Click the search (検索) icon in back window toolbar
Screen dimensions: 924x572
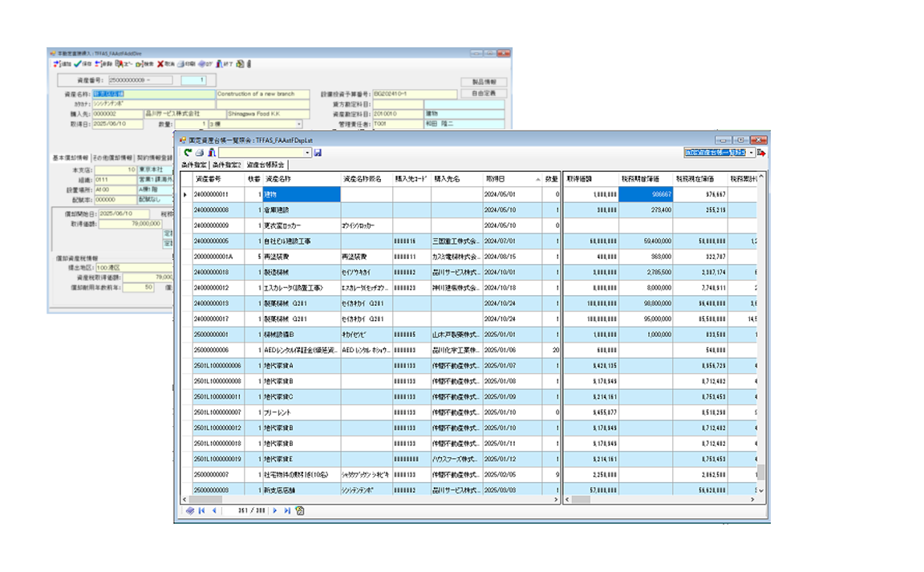(140, 63)
